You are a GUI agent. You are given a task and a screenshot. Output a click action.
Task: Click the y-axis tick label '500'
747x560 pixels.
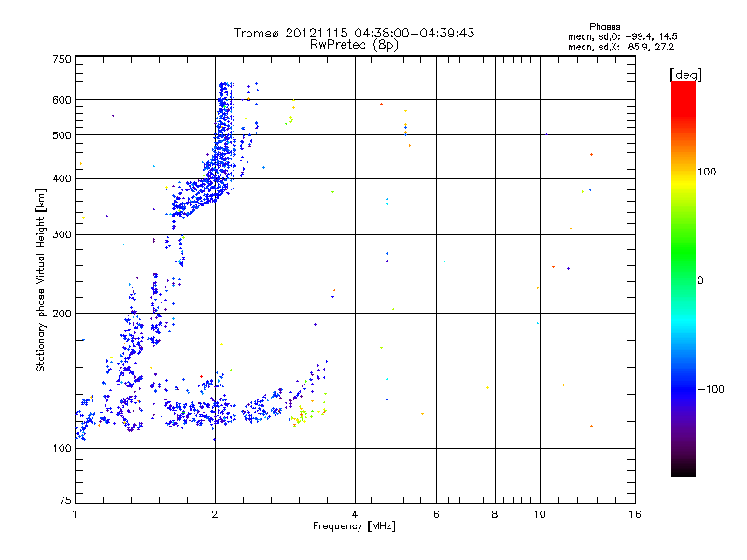(x=63, y=135)
